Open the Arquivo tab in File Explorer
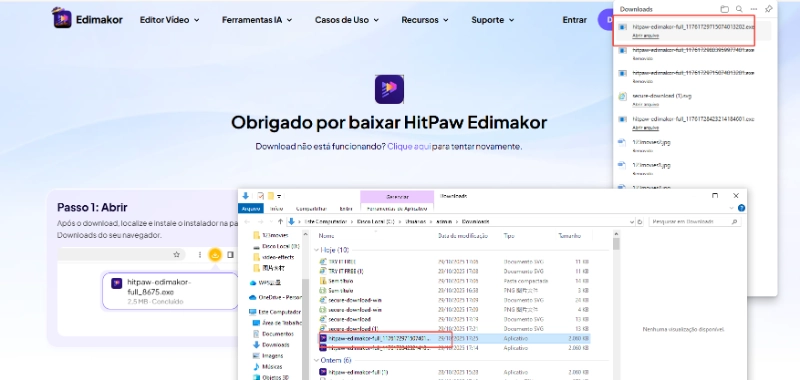The height and width of the screenshot is (380, 800). [x=251, y=209]
